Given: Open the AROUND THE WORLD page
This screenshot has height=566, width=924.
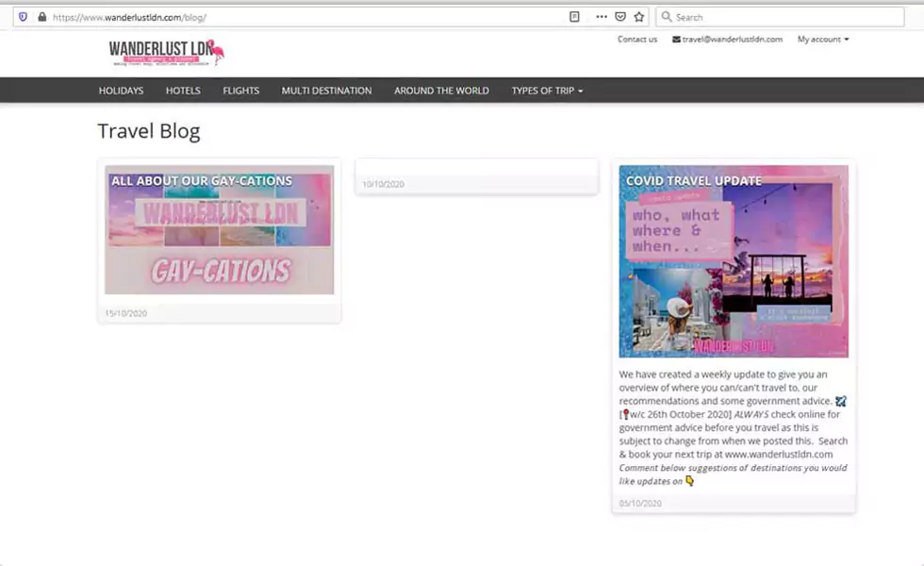Looking at the screenshot, I should point(440,91).
